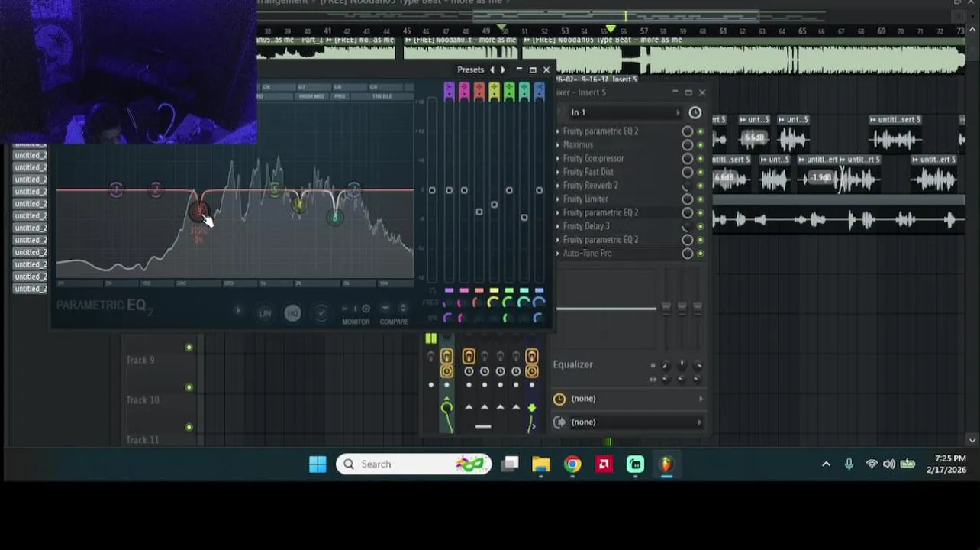Adjust Maximus slot mix level knob
The width and height of the screenshot is (980, 550).
(688, 145)
